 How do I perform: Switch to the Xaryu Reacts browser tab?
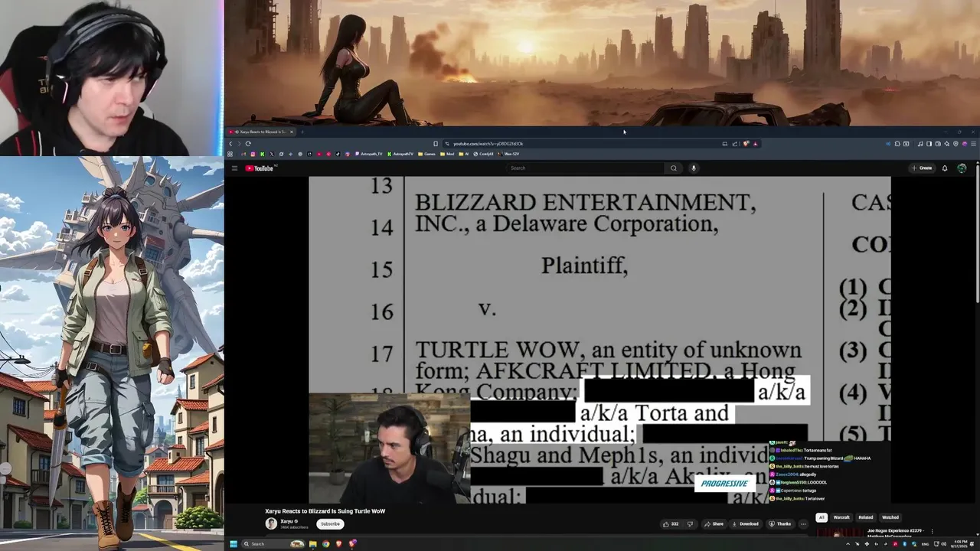pos(261,132)
